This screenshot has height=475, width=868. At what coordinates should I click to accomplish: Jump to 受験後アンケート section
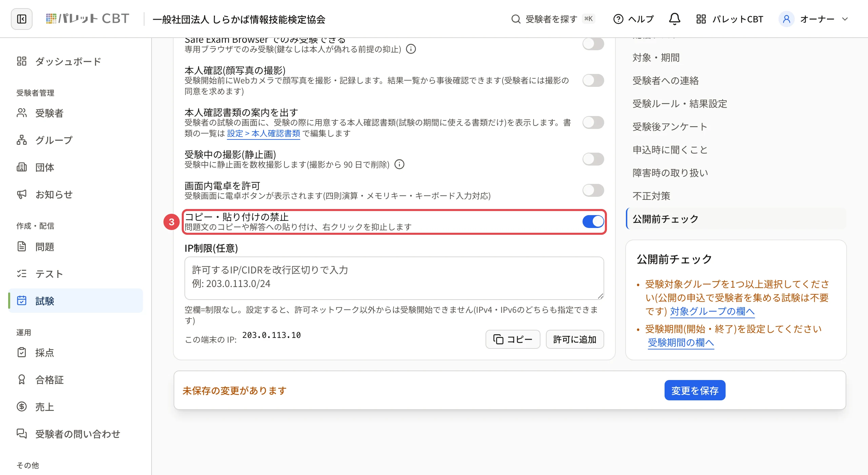point(670,127)
